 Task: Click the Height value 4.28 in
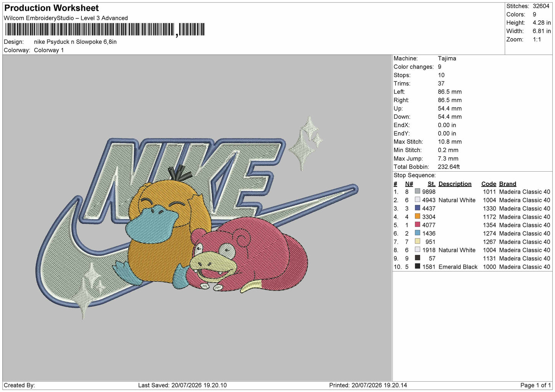(x=542, y=23)
